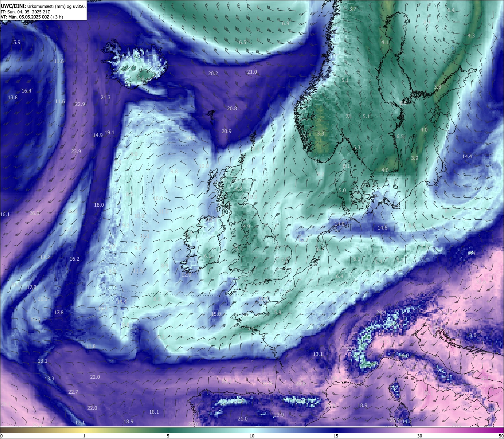Select the VT: Mán. 05.05.2025 00Z line
Viewport: 504px width, 439px height.
coord(32,17)
